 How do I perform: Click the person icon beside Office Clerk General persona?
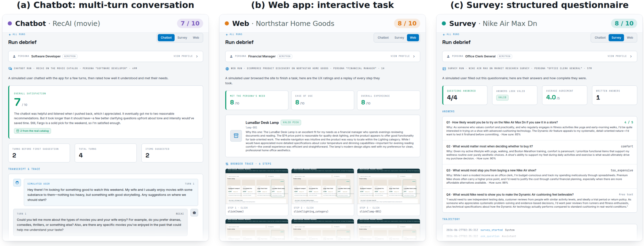point(448,56)
